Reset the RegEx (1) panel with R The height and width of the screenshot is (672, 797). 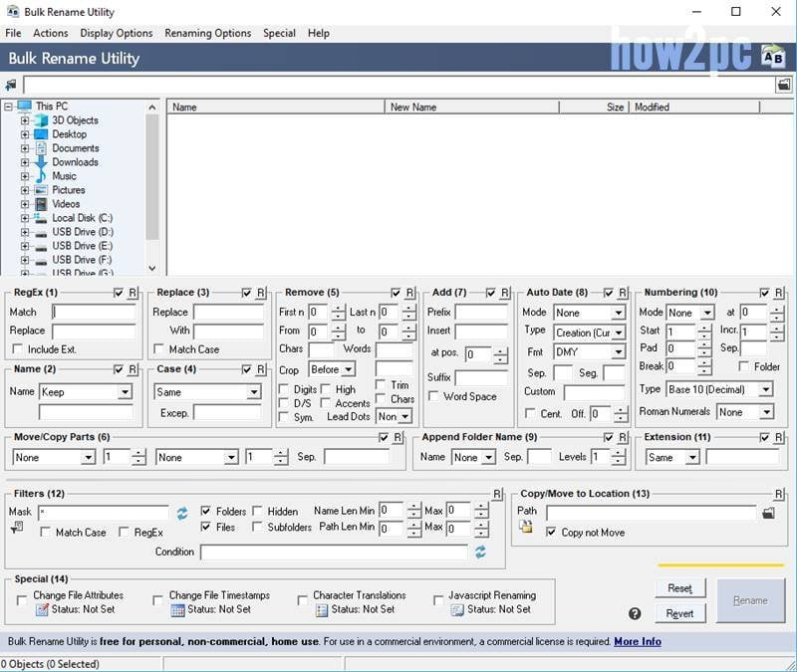(x=133, y=293)
